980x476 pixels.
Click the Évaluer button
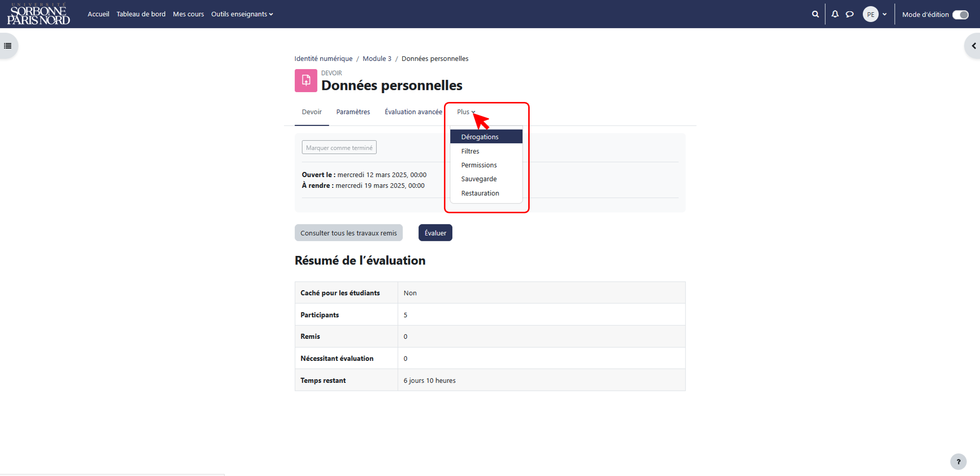(435, 233)
